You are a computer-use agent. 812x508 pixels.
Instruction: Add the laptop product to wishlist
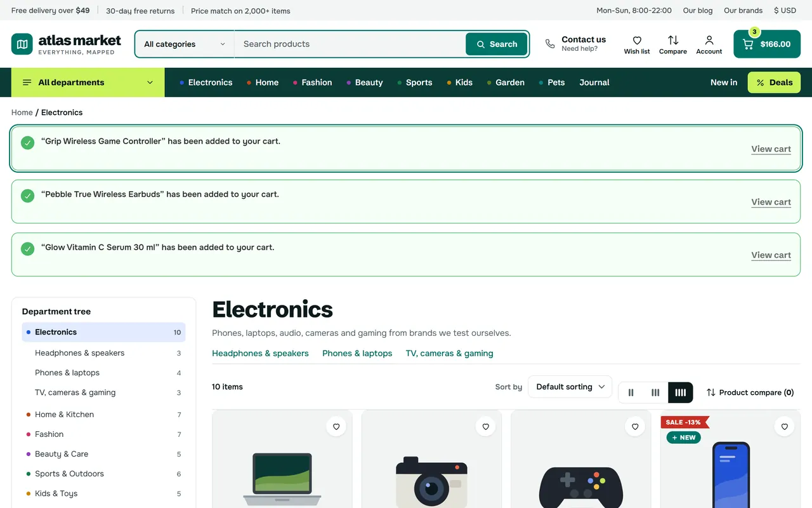pyautogui.click(x=336, y=427)
